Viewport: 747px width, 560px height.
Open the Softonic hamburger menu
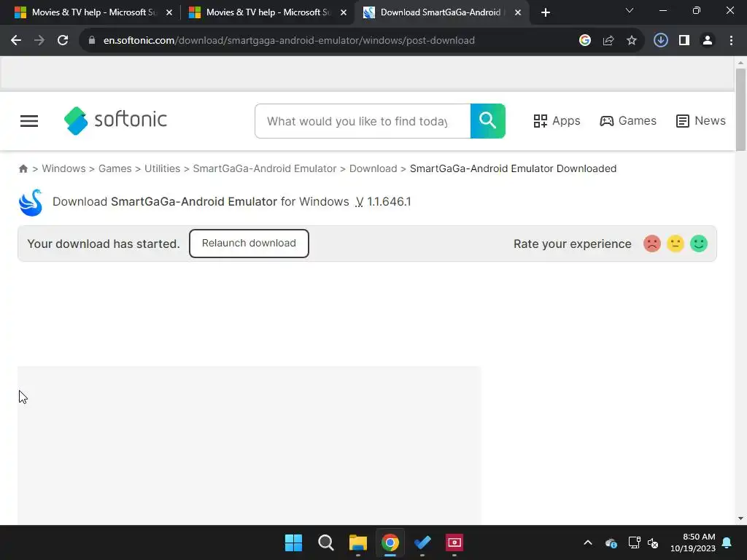coord(29,121)
